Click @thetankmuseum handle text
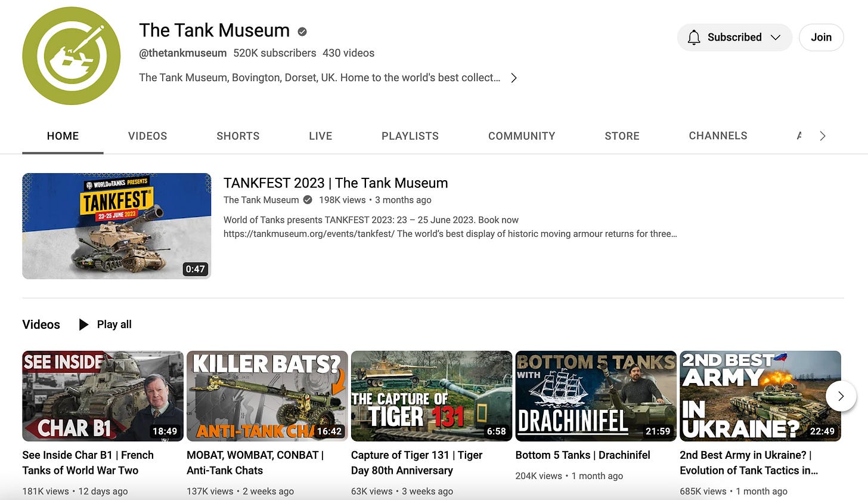Screen dimensions: 868x500 pyautogui.click(x=183, y=53)
